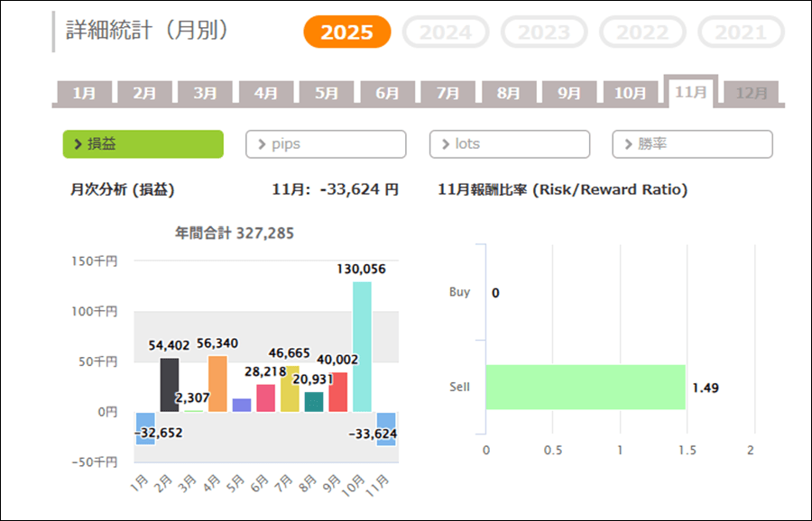This screenshot has width=812, height=521.
Task: Switch to the 2021 year button
Action: click(x=741, y=32)
